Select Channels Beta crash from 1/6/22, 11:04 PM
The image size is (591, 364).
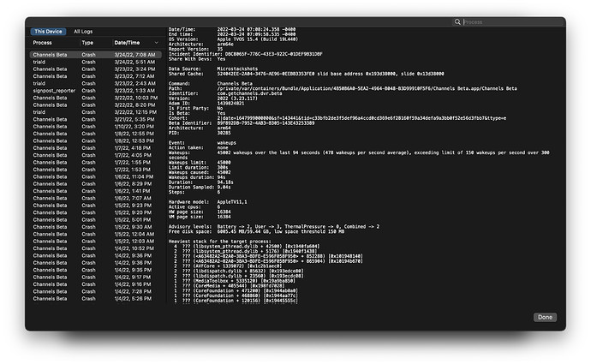click(50, 176)
